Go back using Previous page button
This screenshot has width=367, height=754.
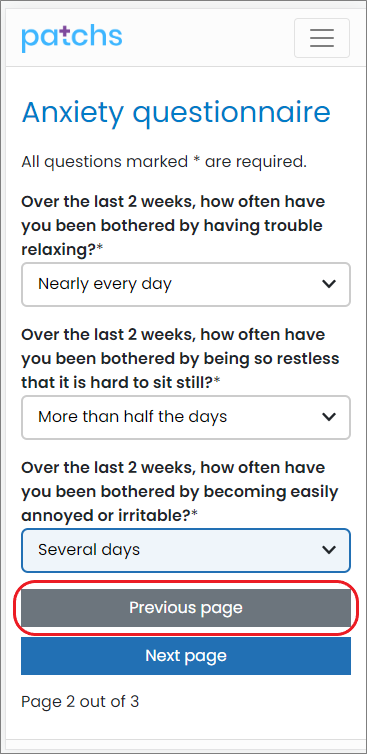pyautogui.click(x=186, y=608)
